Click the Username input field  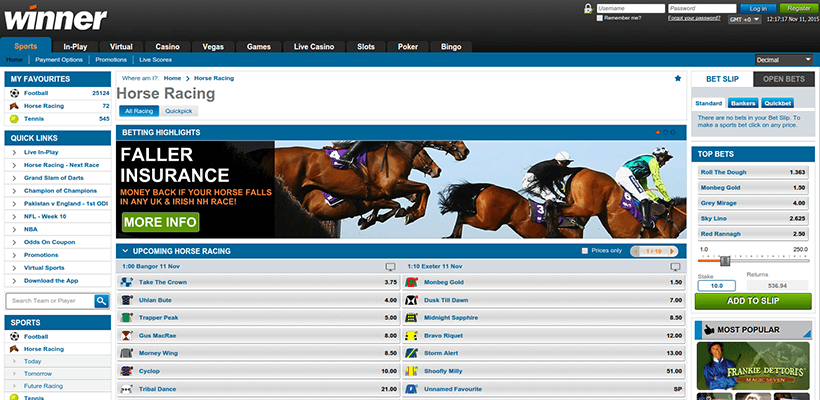[x=631, y=8]
